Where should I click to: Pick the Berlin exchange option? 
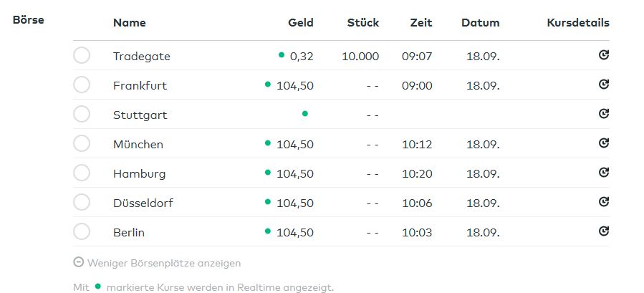(82, 231)
